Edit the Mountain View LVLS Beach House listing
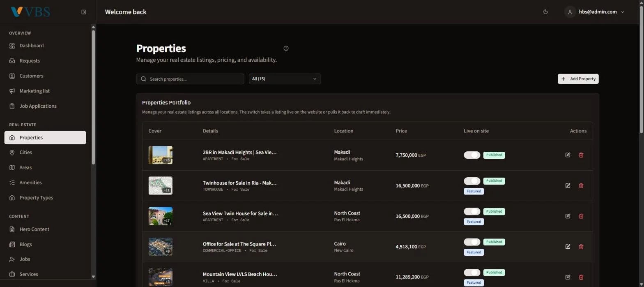 568,277
